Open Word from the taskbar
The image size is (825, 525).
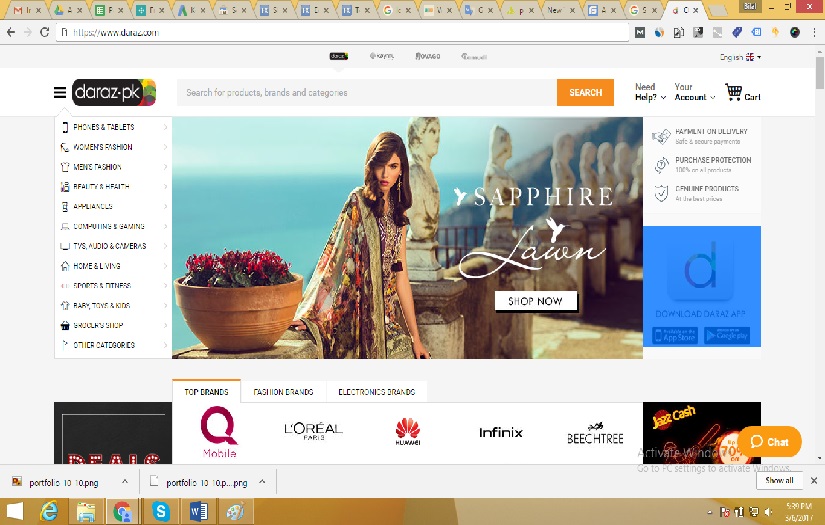coord(198,511)
